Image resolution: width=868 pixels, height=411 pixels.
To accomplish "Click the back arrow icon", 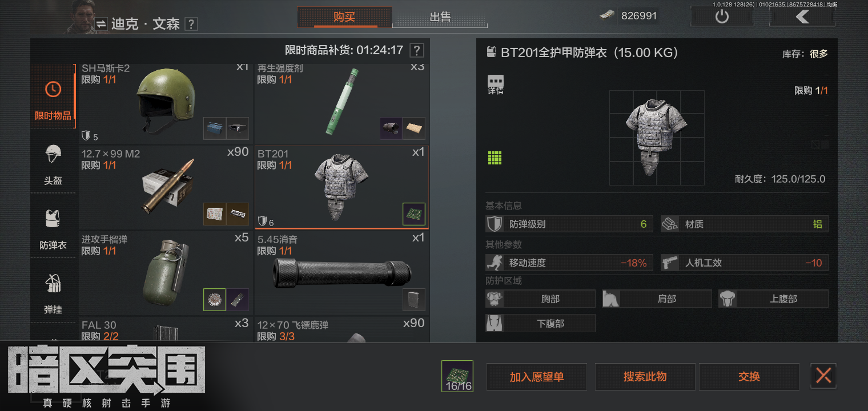I will tap(802, 17).
